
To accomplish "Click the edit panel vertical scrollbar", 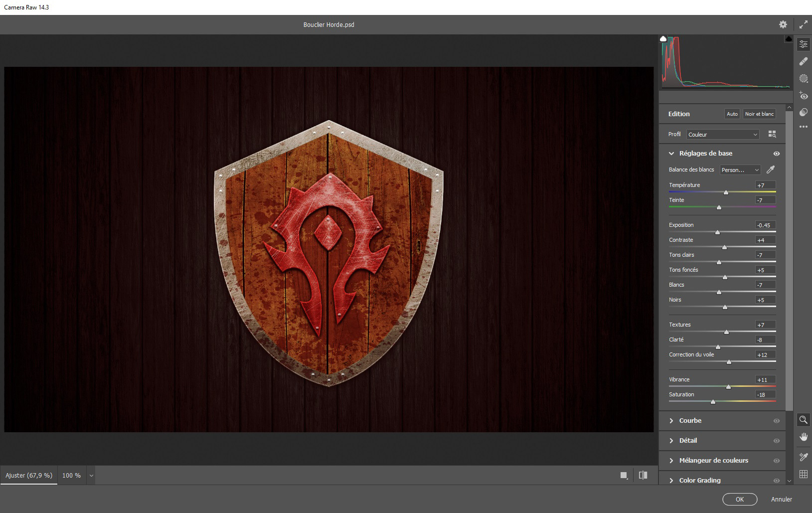I will [789, 261].
